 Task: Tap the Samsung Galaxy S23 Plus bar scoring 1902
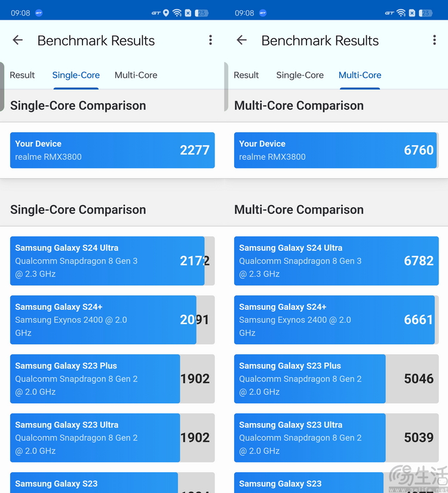click(112, 378)
